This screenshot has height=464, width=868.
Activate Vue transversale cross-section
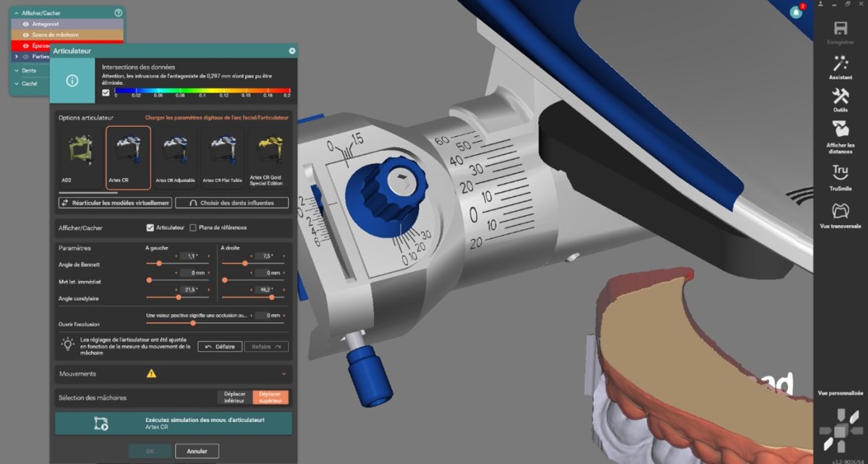click(841, 211)
